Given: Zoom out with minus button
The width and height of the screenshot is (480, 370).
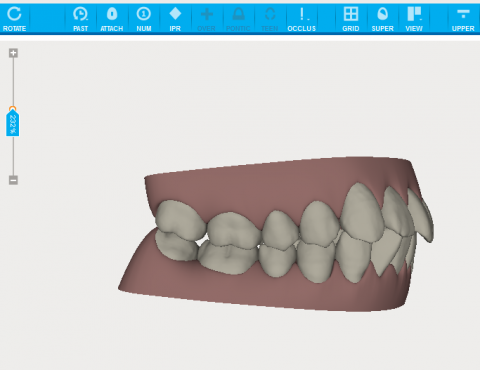Looking at the screenshot, I should (13, 180).
